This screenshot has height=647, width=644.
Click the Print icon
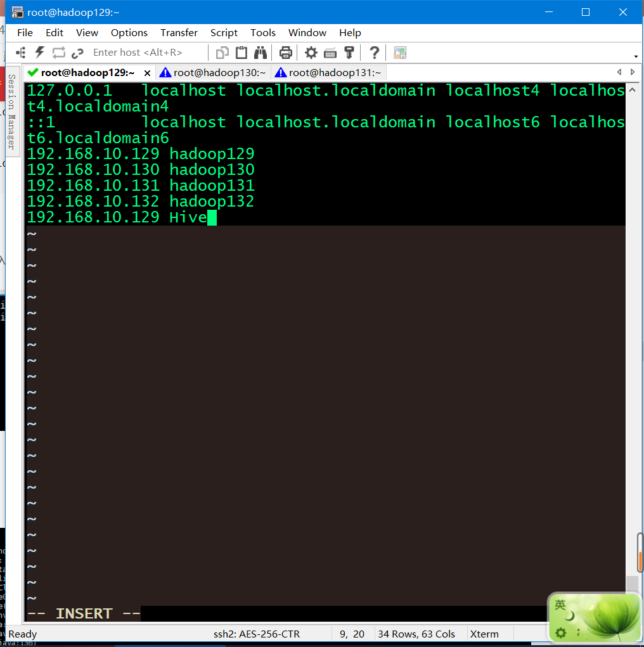tap(286, 53)
